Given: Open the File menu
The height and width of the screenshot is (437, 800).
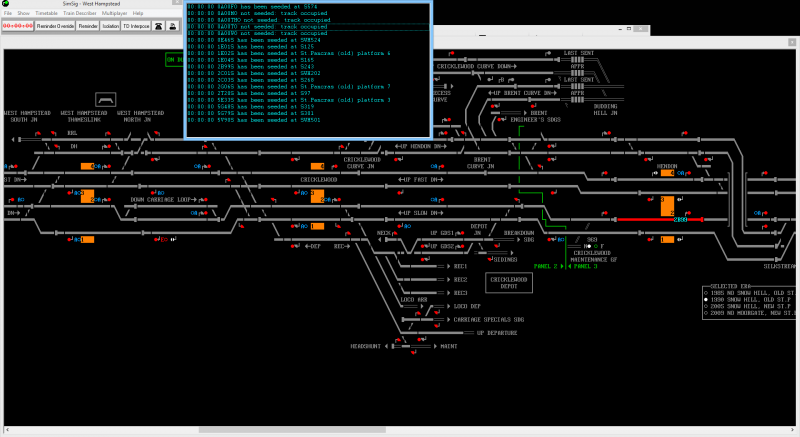Looking at the screenshot, I should (8, 13).
